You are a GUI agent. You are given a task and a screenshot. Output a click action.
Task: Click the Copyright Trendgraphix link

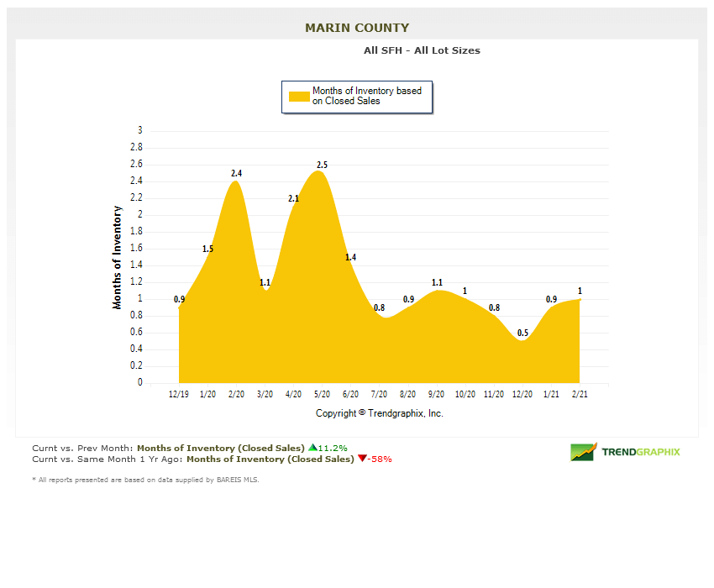379,413
